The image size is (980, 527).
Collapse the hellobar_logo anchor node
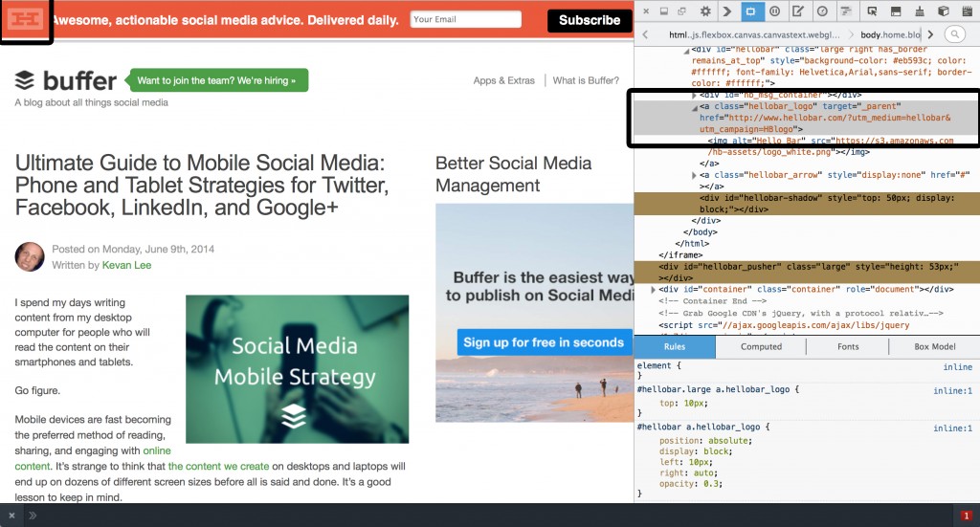tap(695, 107)
